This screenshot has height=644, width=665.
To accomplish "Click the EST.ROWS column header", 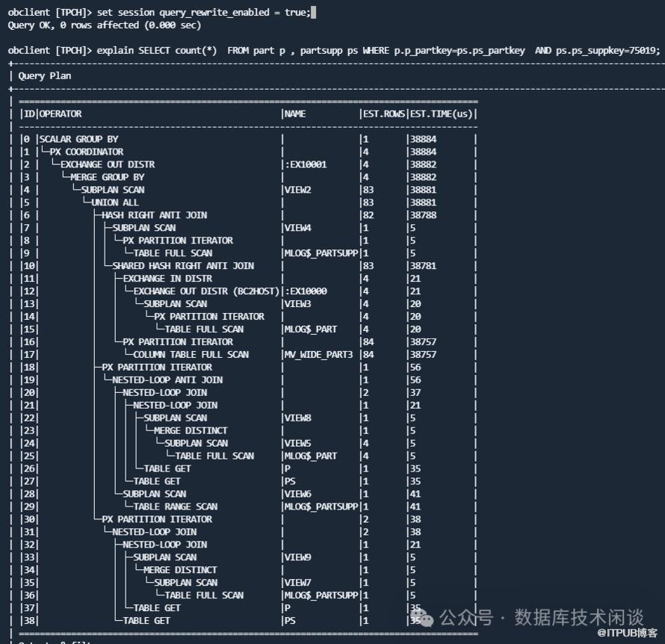I will pos(384,114).
